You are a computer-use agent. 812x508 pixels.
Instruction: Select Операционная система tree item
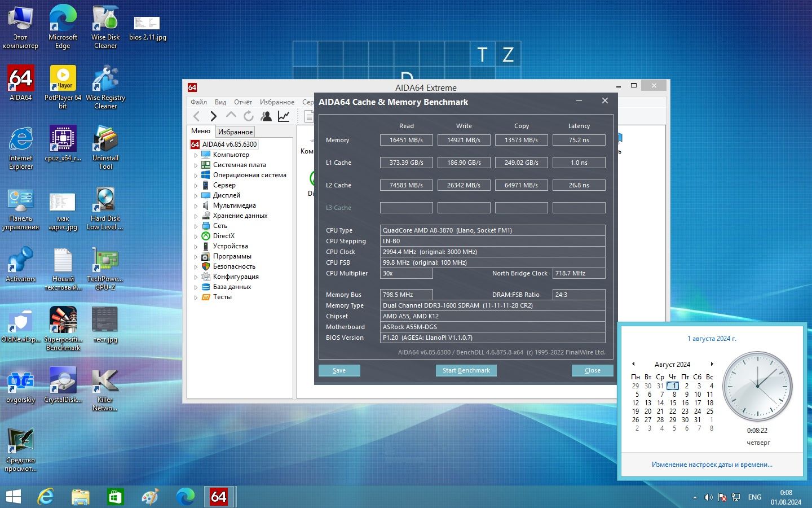click(x=249, y=175)
